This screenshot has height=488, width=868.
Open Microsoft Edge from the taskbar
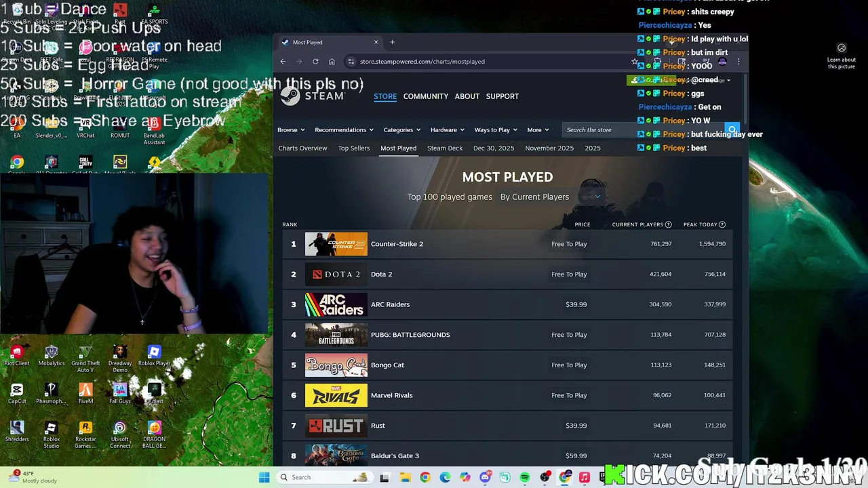tap(445, 477)
